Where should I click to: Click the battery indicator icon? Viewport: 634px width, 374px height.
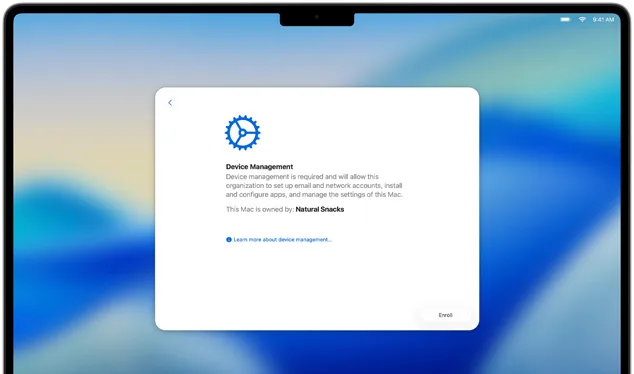(565, 19)
